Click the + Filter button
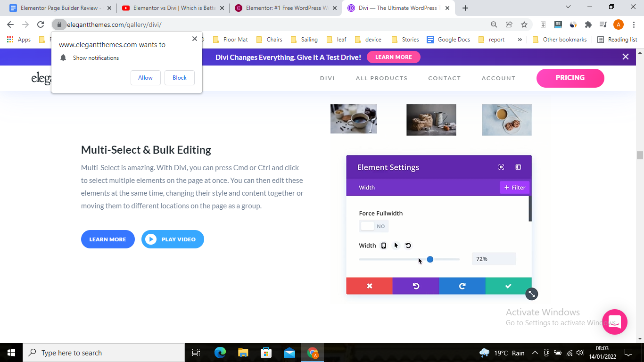 coord(515,188)
